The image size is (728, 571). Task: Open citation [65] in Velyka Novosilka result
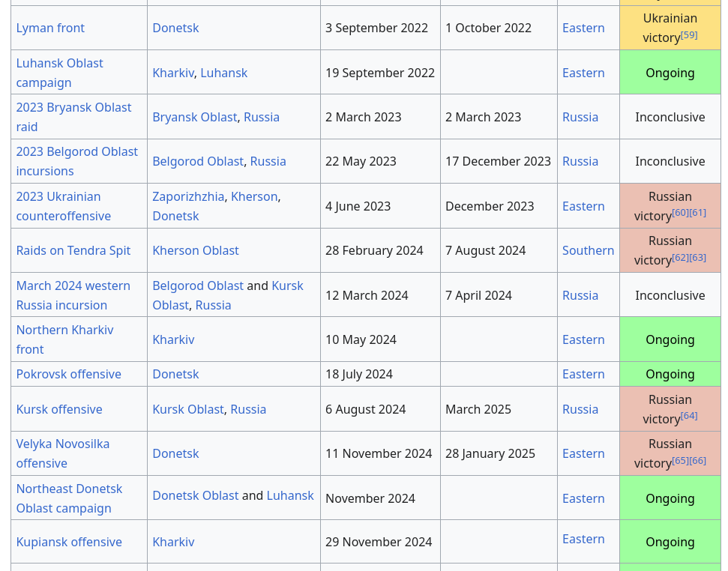680,460
